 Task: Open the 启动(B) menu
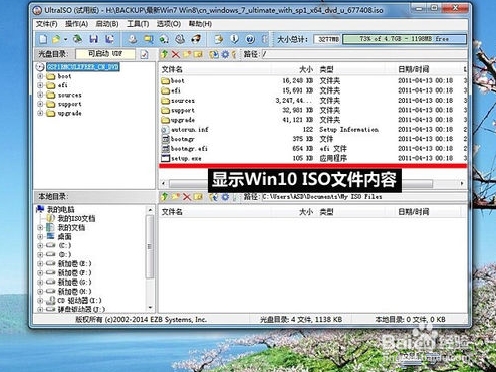107,24
